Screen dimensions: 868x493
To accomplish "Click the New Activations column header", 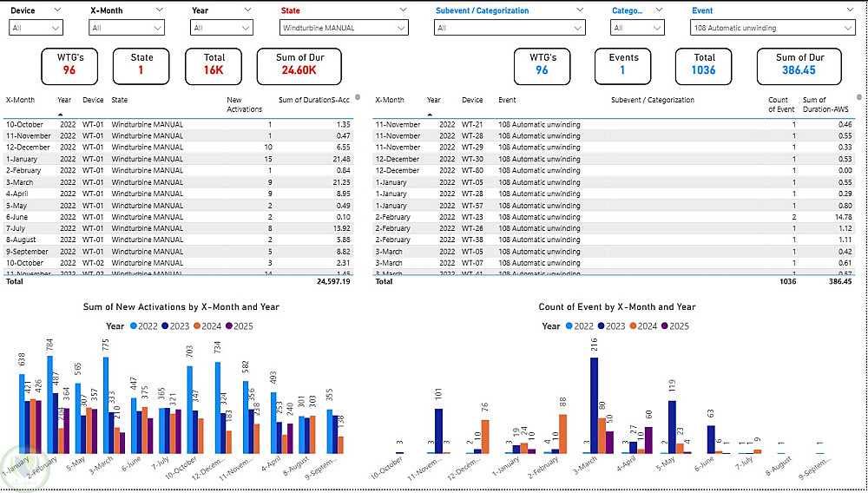I will pyautogui.click(x=244, y=104).
